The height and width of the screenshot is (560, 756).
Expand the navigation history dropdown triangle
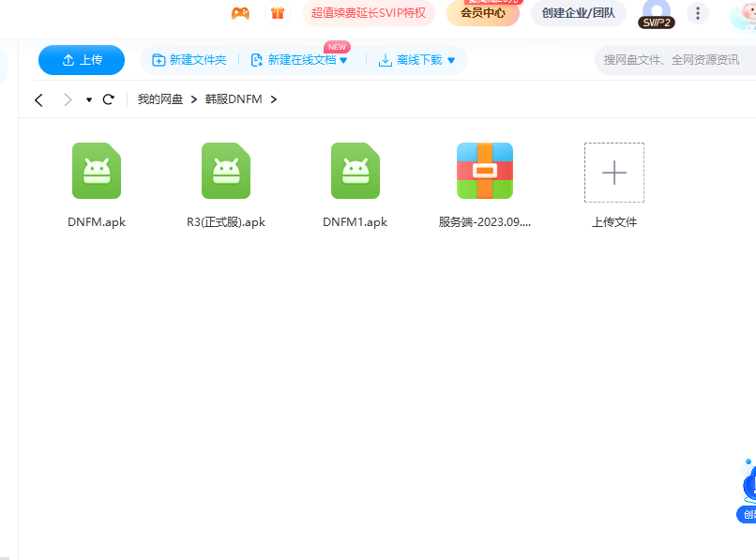[89, 99]
